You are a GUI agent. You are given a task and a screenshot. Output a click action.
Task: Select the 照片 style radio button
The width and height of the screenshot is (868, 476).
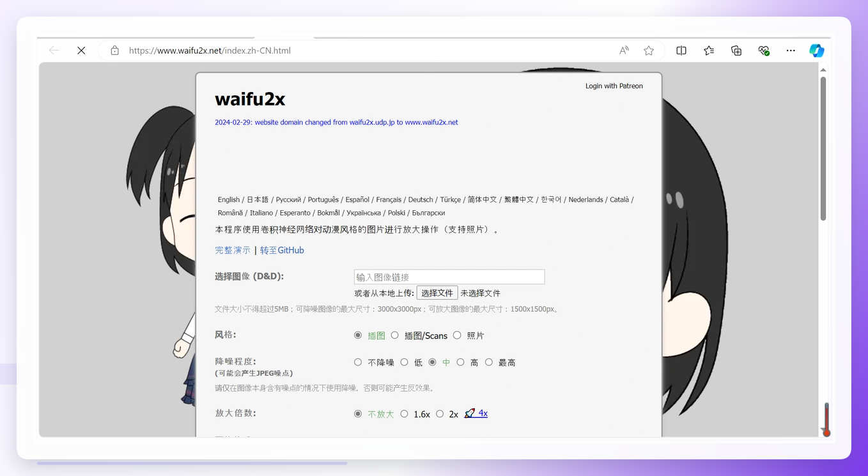457,335
